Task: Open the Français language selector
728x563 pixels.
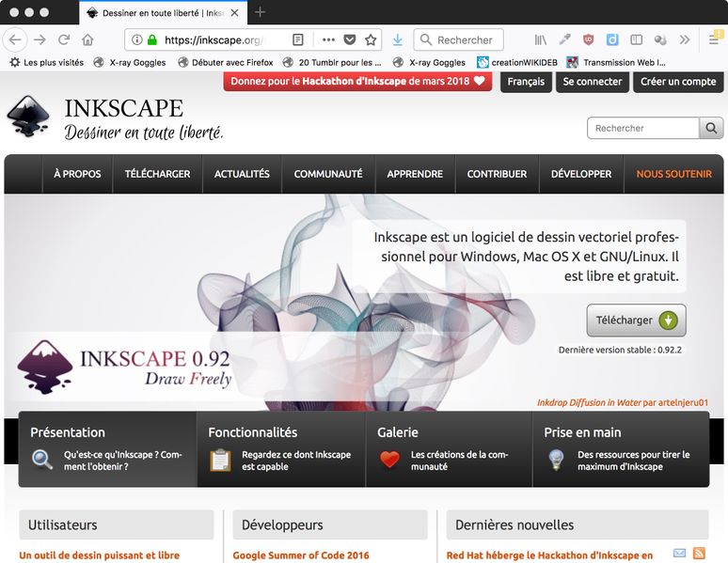Action: tap(526, 82)
